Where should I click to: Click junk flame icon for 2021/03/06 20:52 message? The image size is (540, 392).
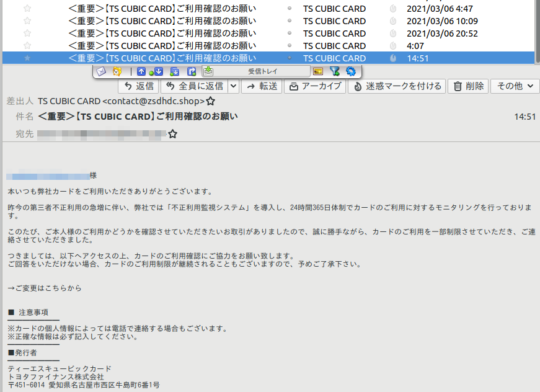click(393, 33)
